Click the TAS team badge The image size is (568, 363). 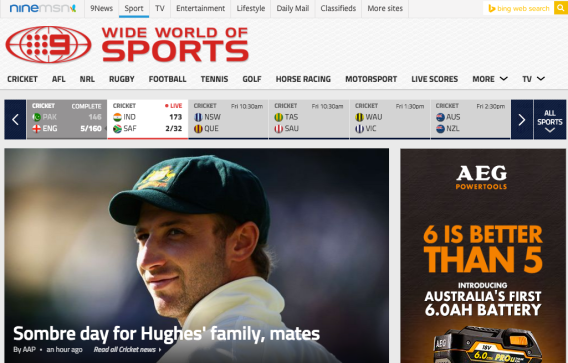click(279, 117)
